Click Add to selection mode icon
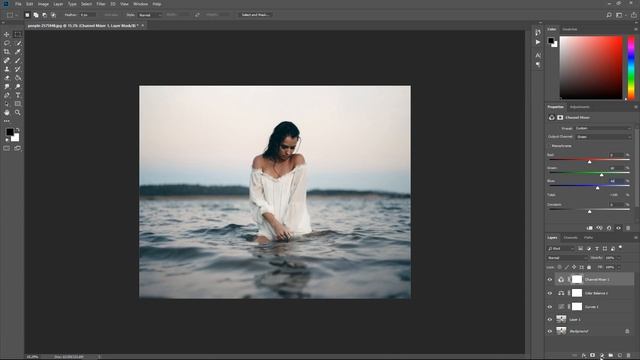 click(36, 15)
